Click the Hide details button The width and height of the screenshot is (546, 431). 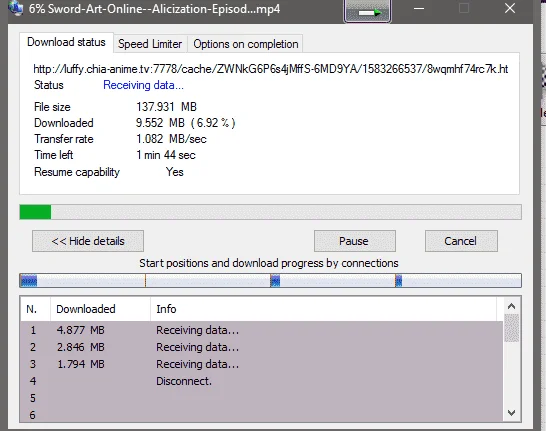tap(88, 241)
